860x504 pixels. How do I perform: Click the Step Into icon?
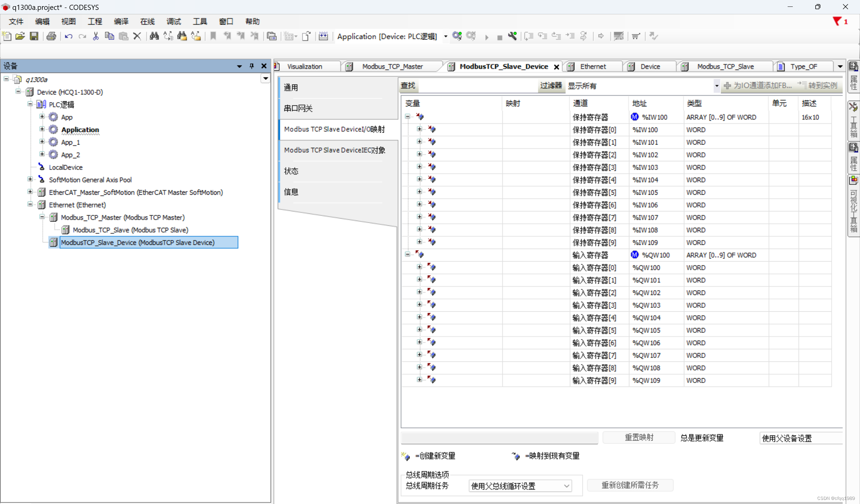543,36
